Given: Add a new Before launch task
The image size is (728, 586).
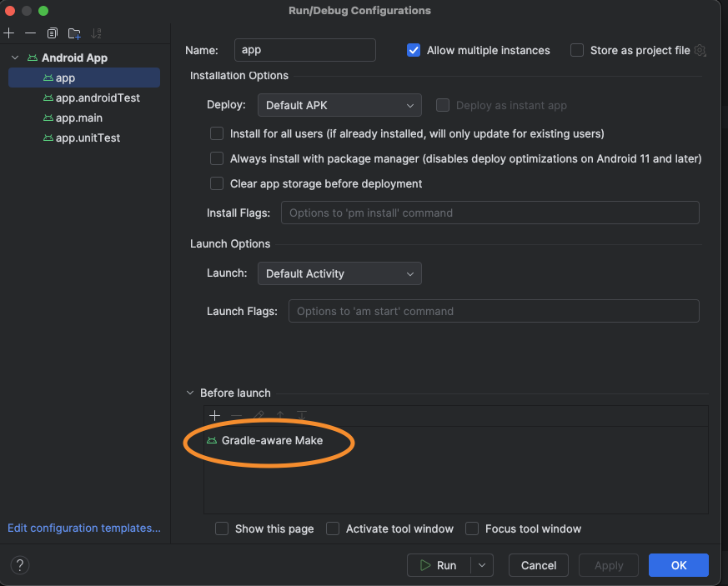Looking at the screenshot, I should [x=214, y=415].
